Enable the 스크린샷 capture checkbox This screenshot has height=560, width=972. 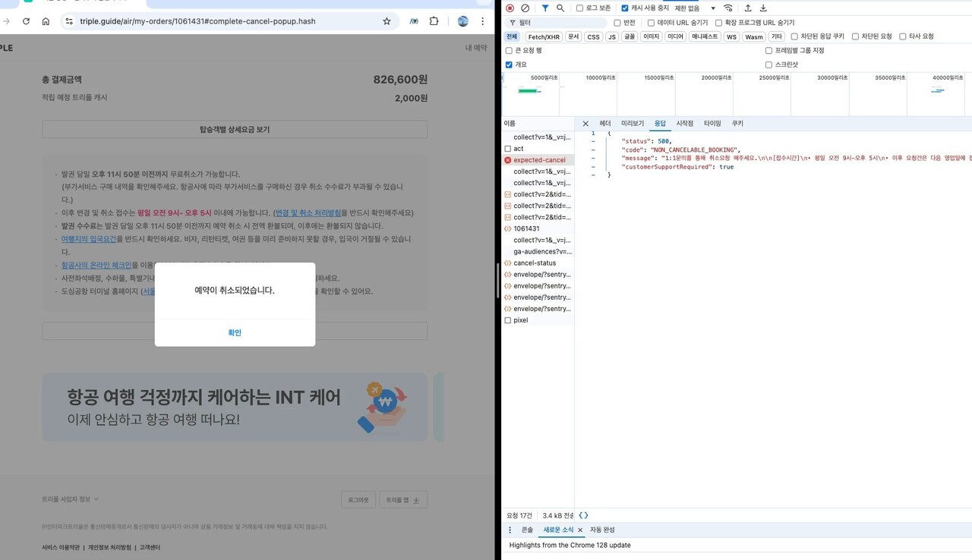(x=768, y=64)
